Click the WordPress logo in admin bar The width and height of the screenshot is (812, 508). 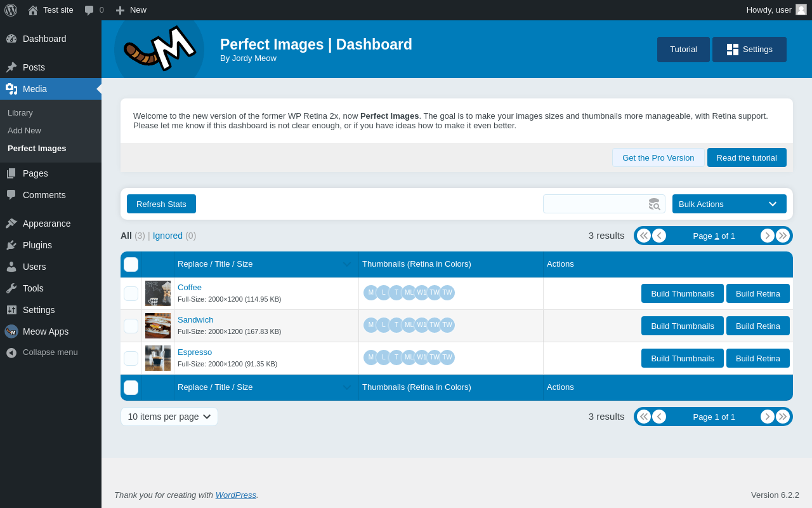(x=11, y=10)
